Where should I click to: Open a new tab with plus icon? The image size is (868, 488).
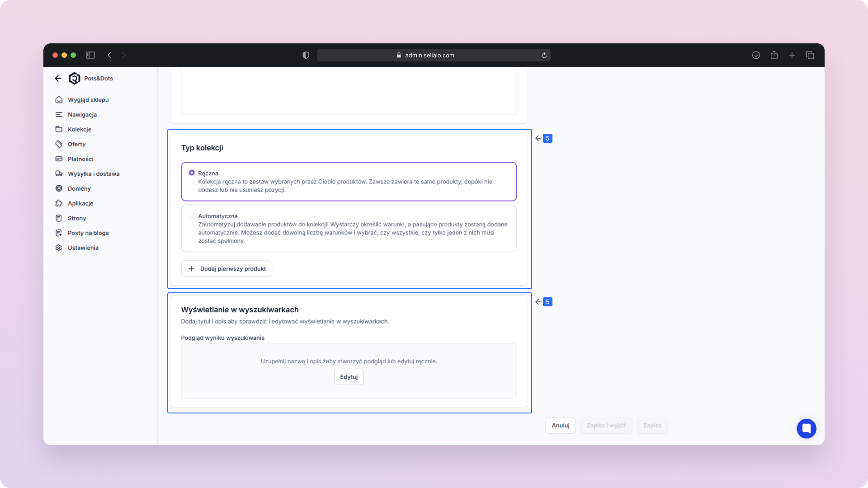[792, 55]
